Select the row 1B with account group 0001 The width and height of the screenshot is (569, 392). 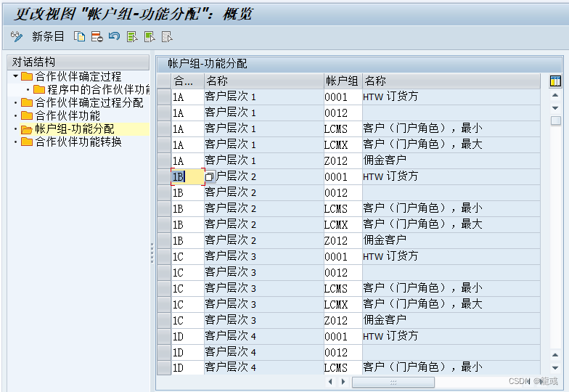coord(164,177)
